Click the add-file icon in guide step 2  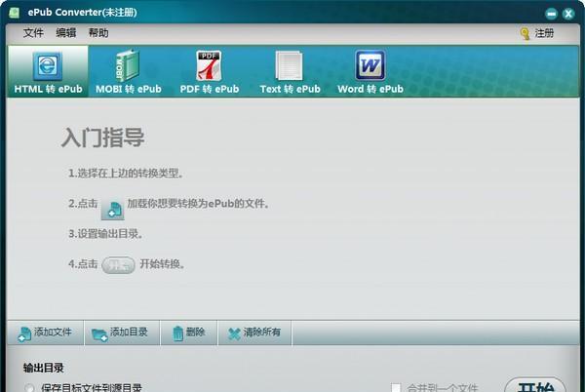[x=113, y=210]
